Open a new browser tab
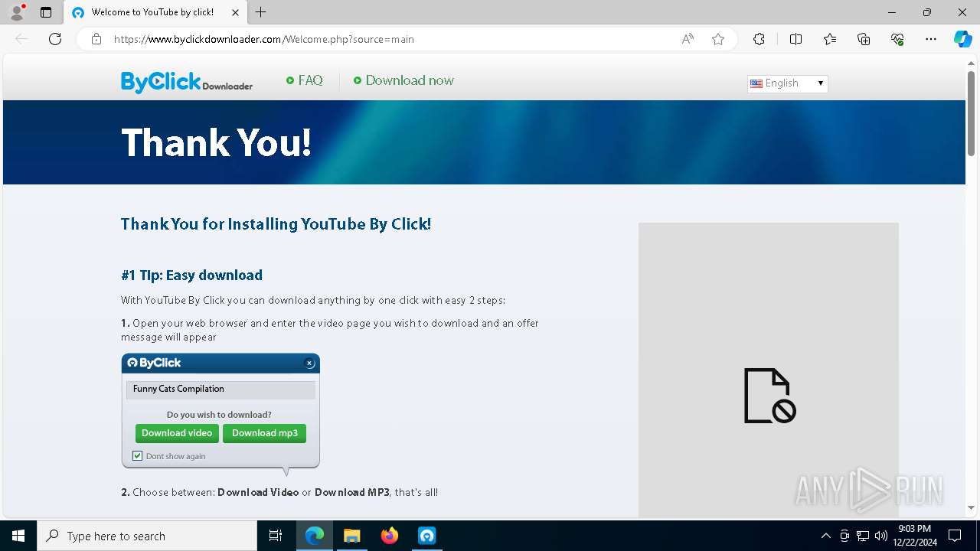 [x=261, y=12]
